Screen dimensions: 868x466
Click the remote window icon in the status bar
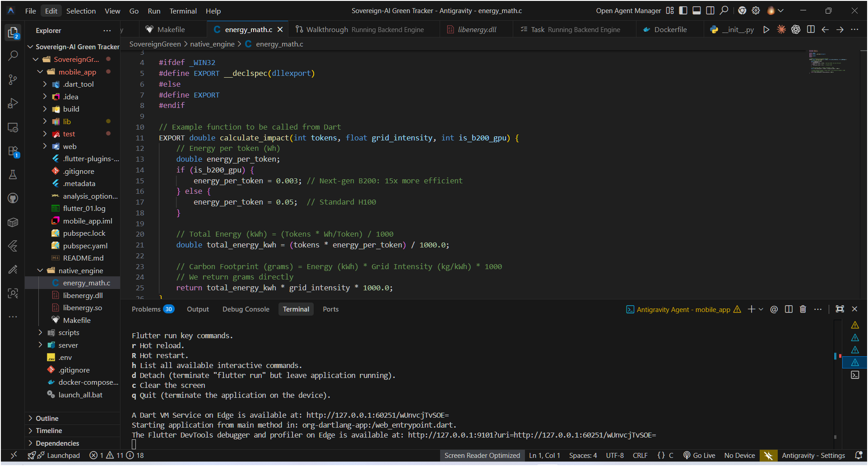[14, 456]
